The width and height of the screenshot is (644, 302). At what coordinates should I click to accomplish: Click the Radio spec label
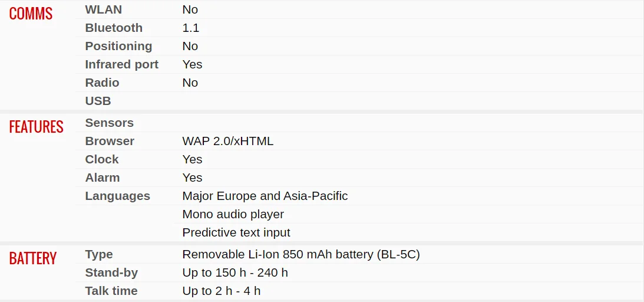click(102, 83)
